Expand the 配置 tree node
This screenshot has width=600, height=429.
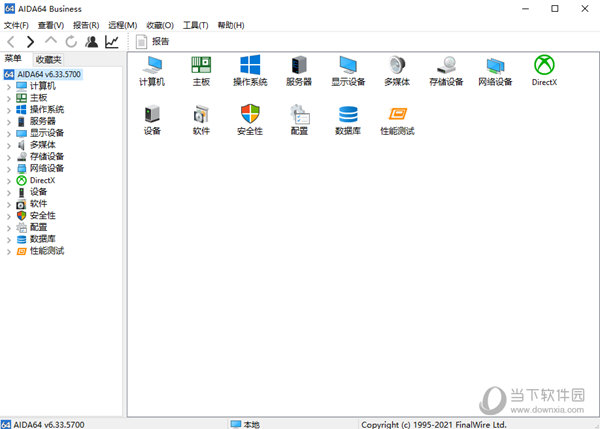click(9, 228)
